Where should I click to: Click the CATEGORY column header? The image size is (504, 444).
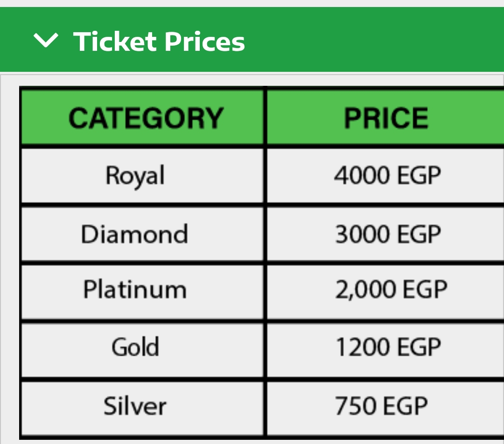(x=146, y=118)
